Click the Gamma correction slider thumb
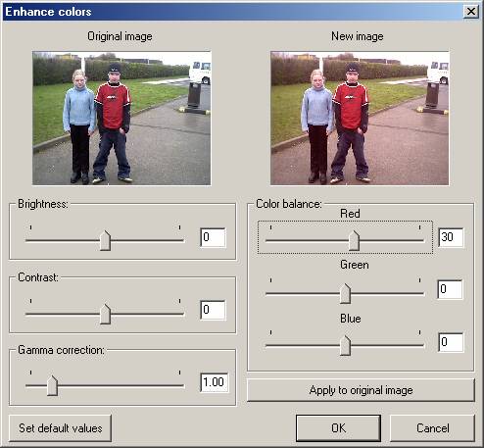This screenshot has height=448, width=484. [52, 386]
